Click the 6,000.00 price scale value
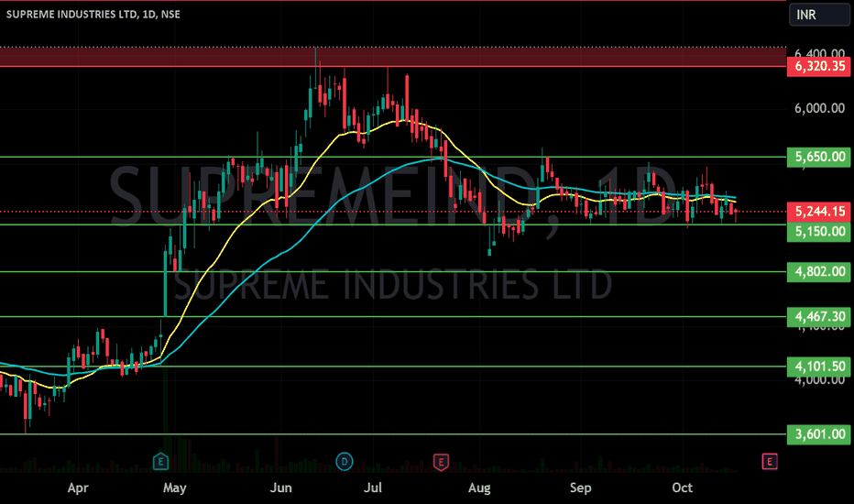Screen dimensions: 854x504 (819, 108)
